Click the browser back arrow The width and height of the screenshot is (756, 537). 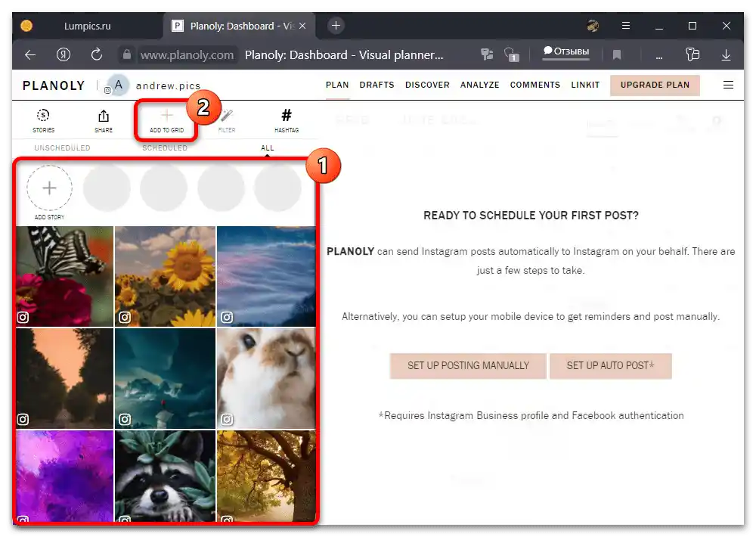[x=30, y=55]
